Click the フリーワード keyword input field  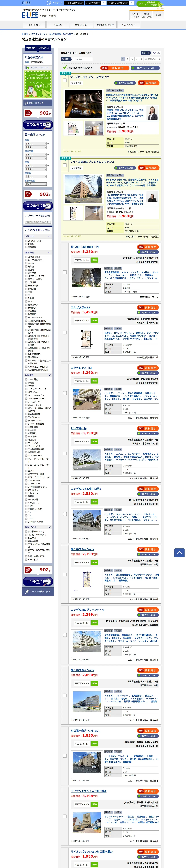pos(38,222)
